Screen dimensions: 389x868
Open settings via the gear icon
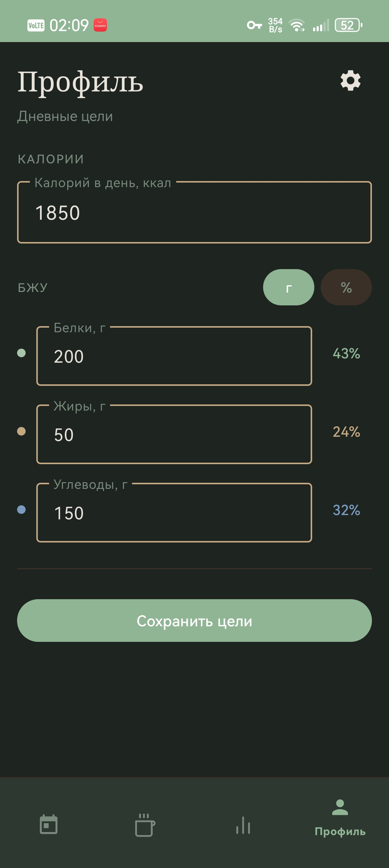click(x=350, y=80)
